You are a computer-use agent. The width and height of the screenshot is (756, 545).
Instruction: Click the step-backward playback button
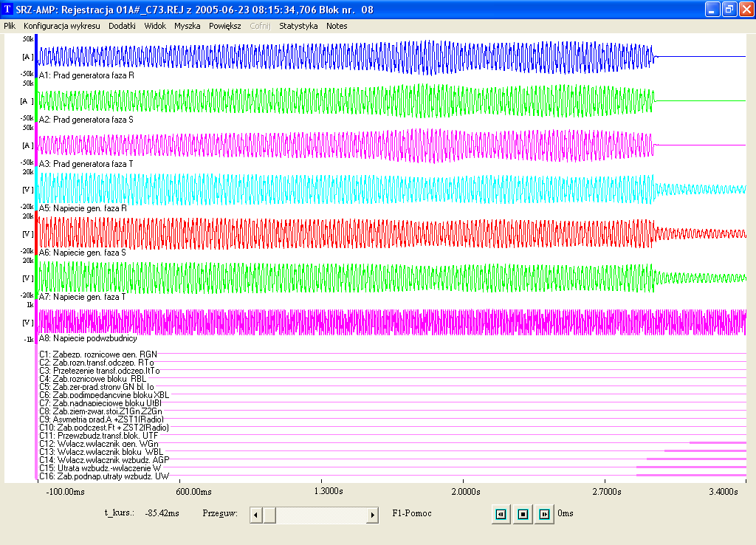pyautogui.click(x=501, y=514)
